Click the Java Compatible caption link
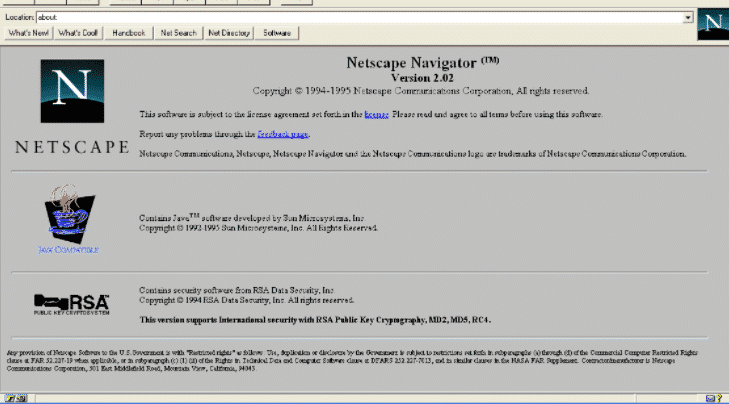The width and height of the screenshot is (729, 404). tap(68, 250)
